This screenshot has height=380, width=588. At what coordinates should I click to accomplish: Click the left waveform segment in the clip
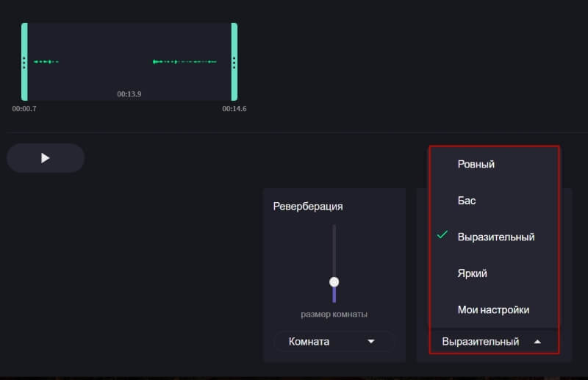click(46, 62)
